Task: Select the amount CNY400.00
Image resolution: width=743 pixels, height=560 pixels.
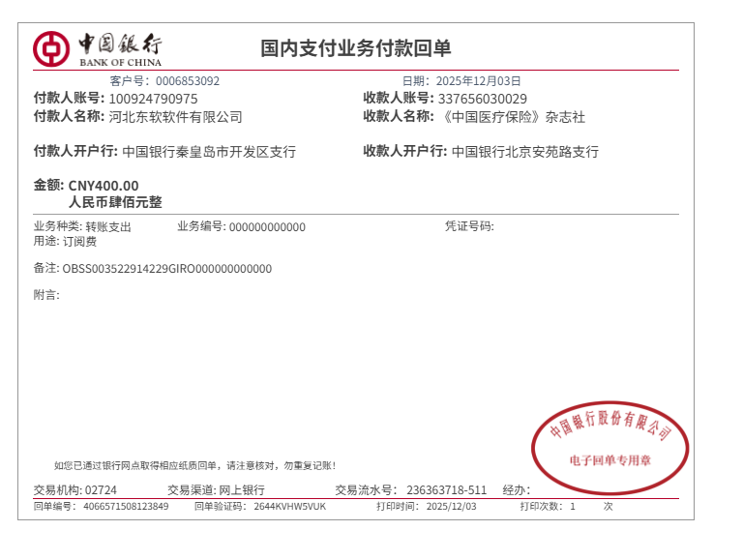Action: 104,186
